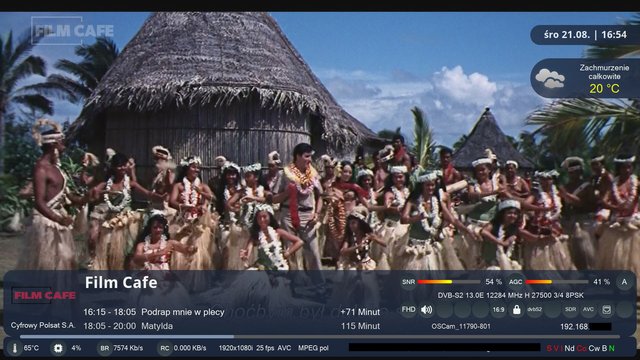Click the AGC signal level bar
Screen dimensions: 640x360
pos(556,282)
